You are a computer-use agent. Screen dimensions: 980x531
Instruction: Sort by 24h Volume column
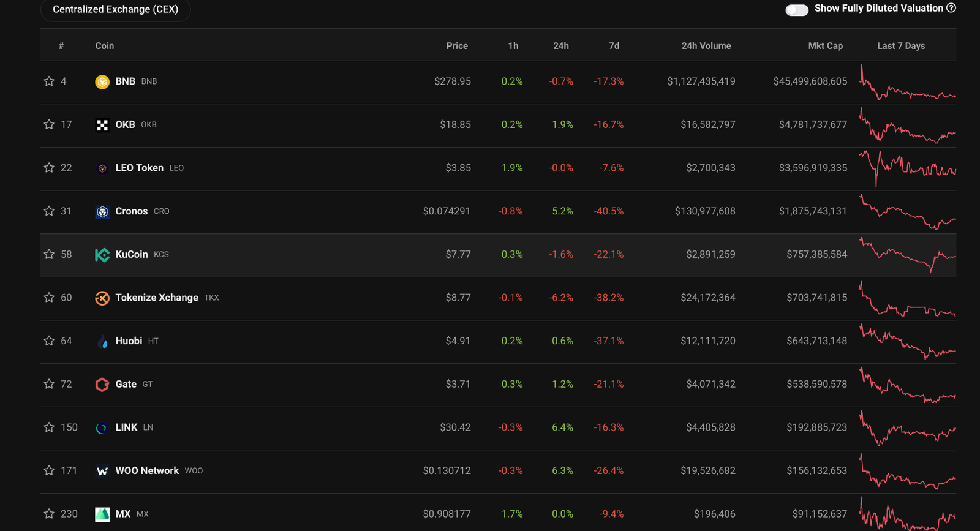pyautogui.click(x=706, y=46)
